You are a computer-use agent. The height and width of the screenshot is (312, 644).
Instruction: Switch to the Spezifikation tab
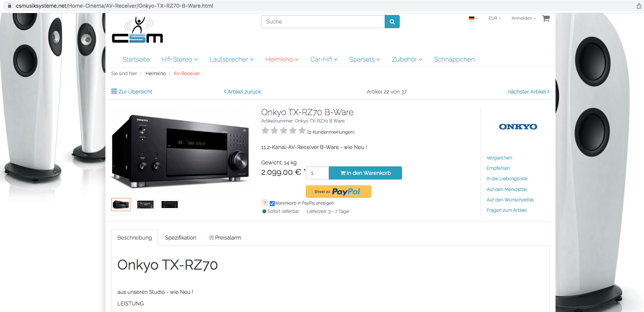(x=180, y=238)
